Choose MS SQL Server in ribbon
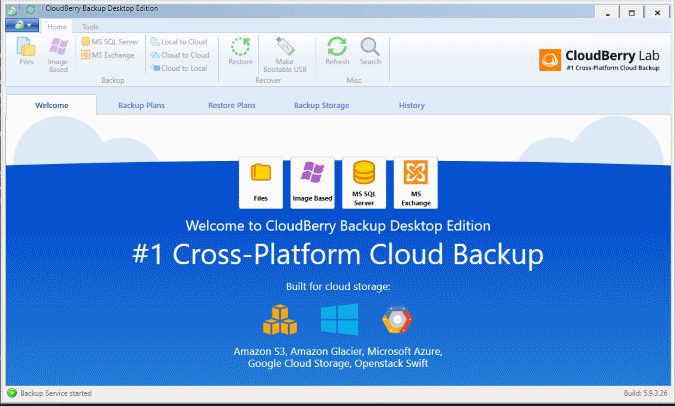Viewport: 675px width, 406px height. point(110,42)
